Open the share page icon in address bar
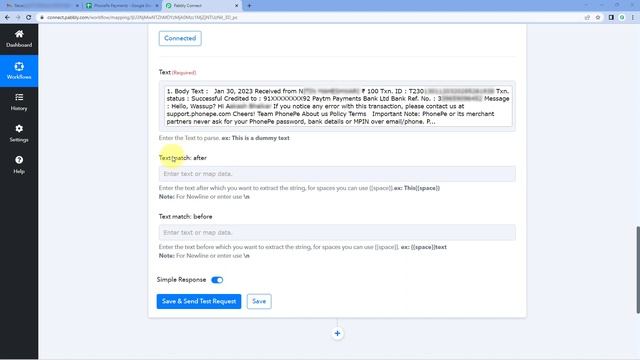Image resolution: width=640 pixels, height=360 pixels. pos(587,18)
